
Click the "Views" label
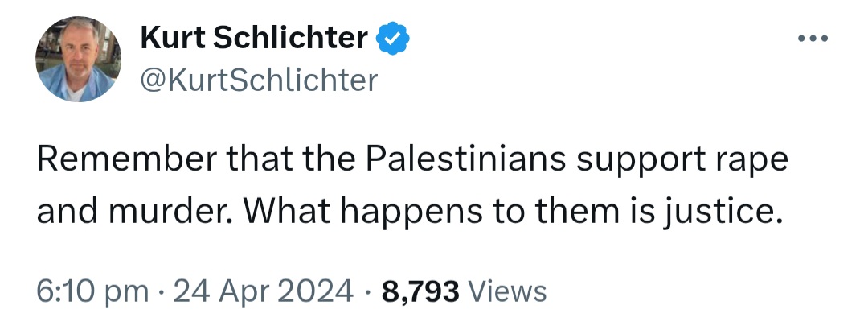(506, 291)
